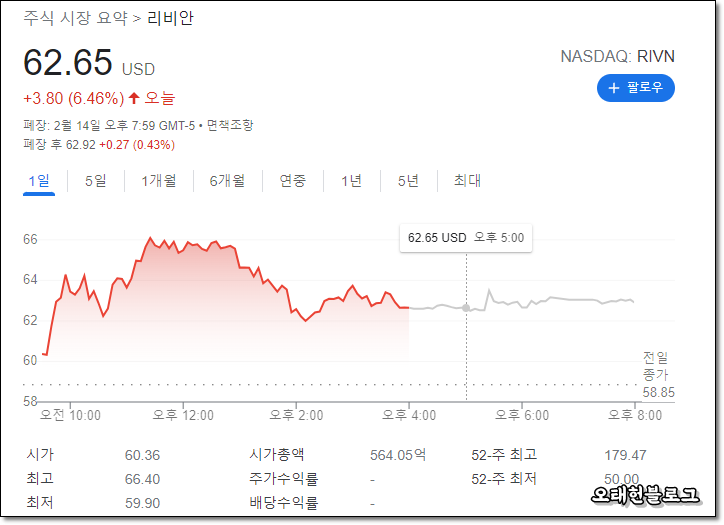Click the large 62.65 price value
The height and width of the screenshot is (525, 724).
tap(67, 62)
